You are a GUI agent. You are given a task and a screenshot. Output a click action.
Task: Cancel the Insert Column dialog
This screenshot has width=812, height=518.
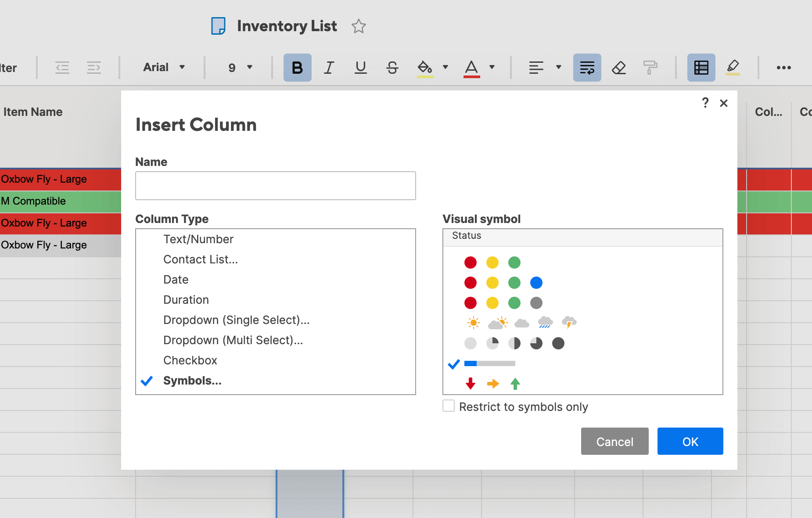pos(614,441)
